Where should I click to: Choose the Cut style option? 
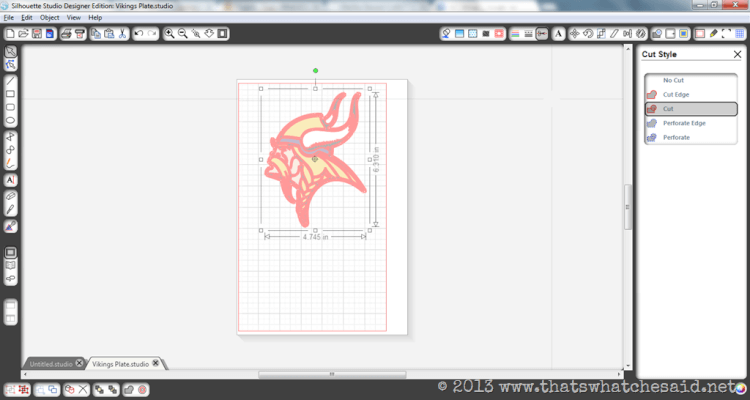691,109
